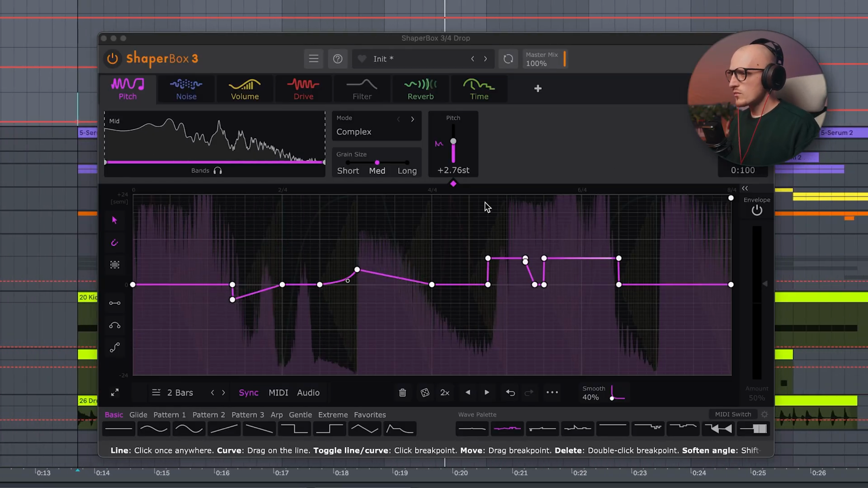
Task: Click the 2x speed button
Action: coord(445,393)
